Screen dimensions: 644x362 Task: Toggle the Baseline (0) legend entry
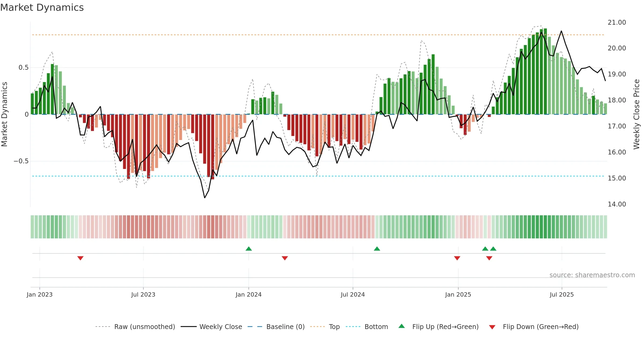(x=276, y=327)
